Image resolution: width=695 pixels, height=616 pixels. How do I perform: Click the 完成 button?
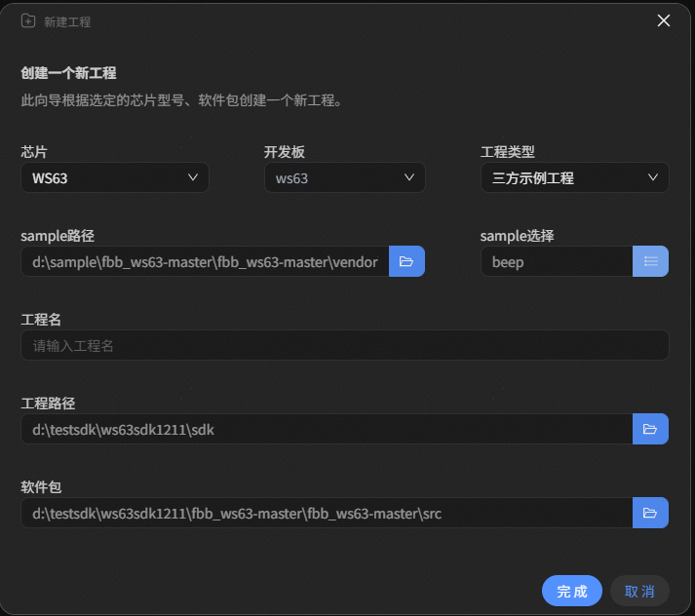pos(572,591)
